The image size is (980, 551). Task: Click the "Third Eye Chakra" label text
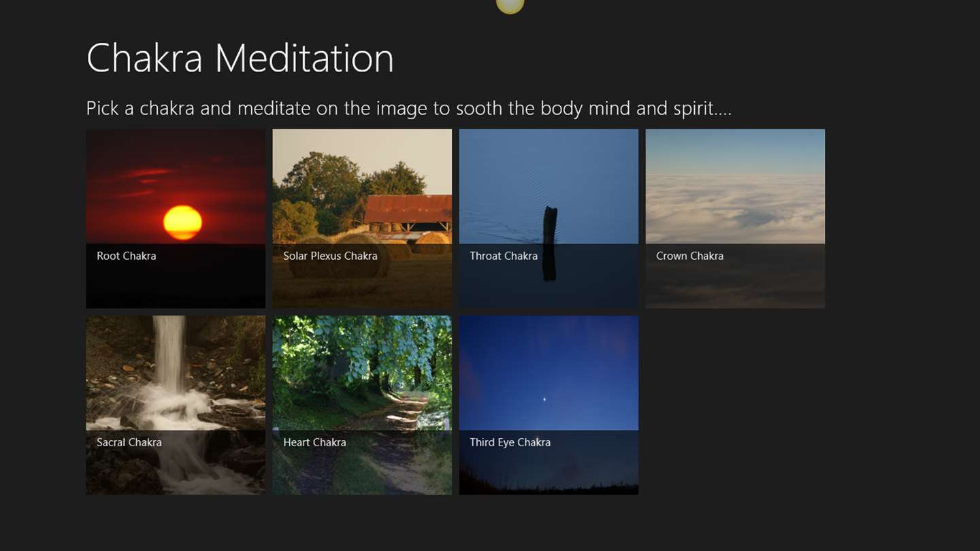[510, 442]
